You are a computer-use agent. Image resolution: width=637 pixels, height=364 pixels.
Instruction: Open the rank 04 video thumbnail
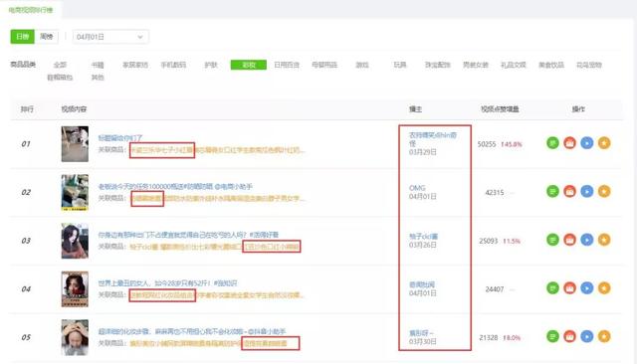[x=75, y=289]
